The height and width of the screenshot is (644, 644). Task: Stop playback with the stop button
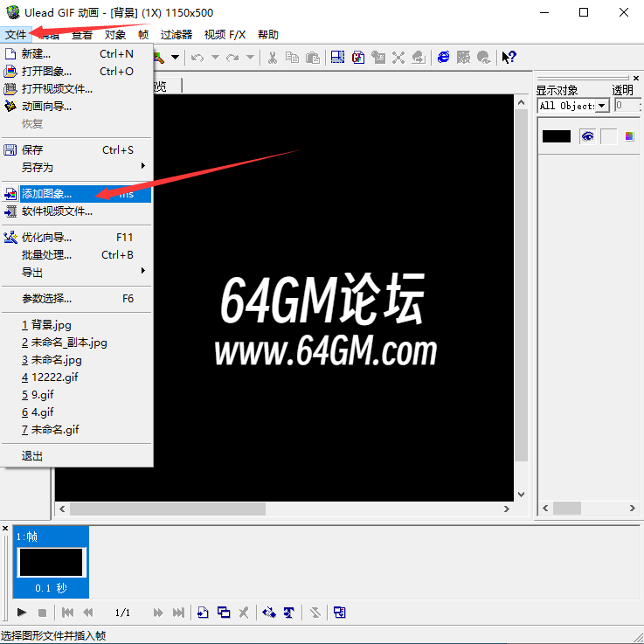click(x=42, y=613)
